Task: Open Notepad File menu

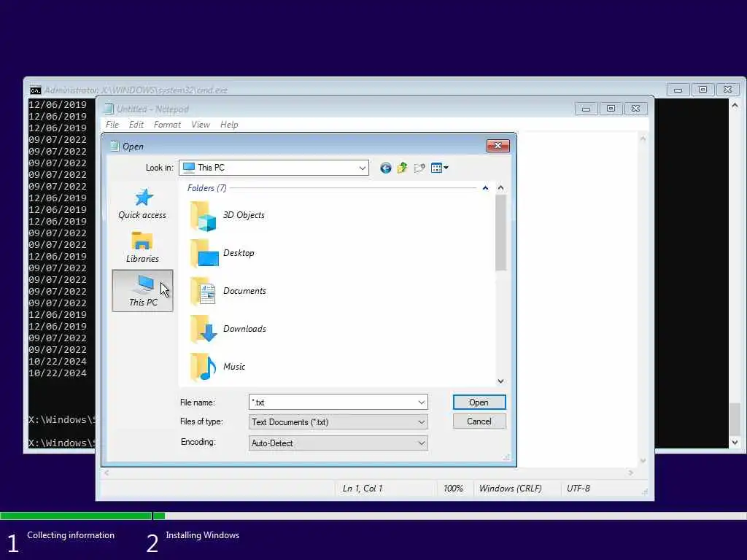Action: point(112,125)
